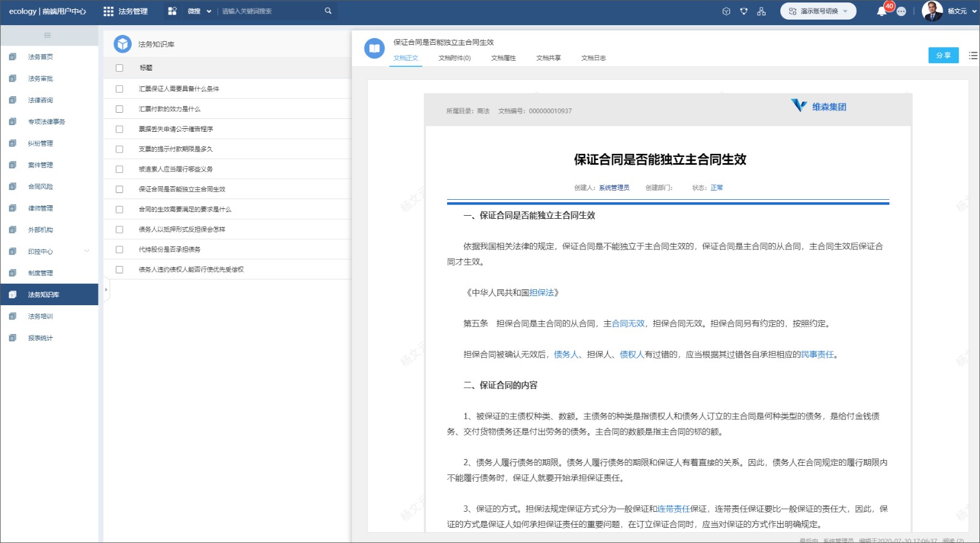This screenshot has height=543, width=980.
Task: Click the icon beside 合同风险
Action: coord(13,186)
